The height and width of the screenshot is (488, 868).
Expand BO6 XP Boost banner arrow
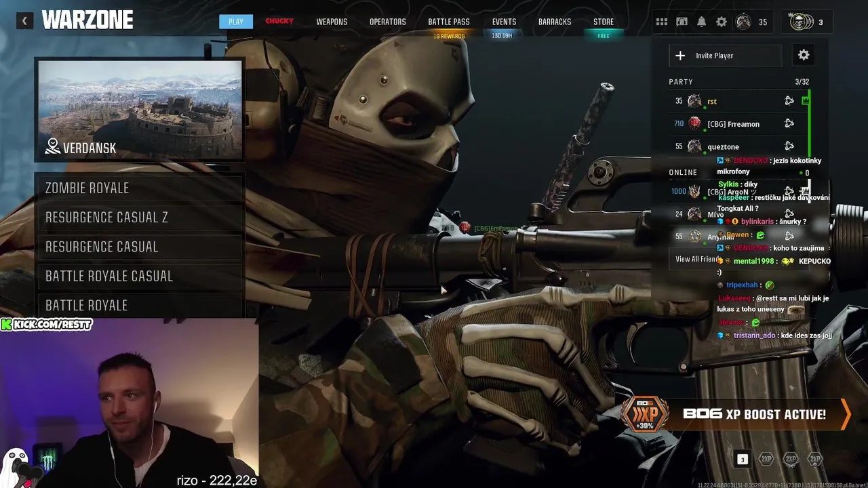coord(845,414)
